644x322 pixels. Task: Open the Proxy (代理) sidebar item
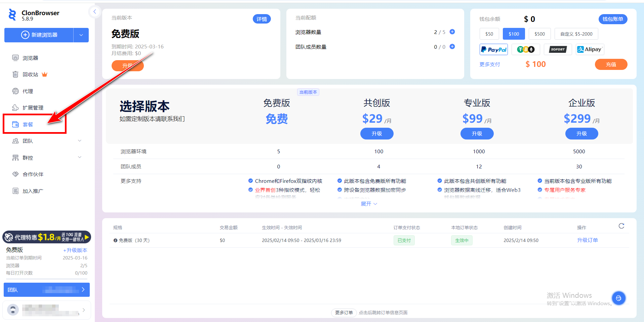(28, 91)
